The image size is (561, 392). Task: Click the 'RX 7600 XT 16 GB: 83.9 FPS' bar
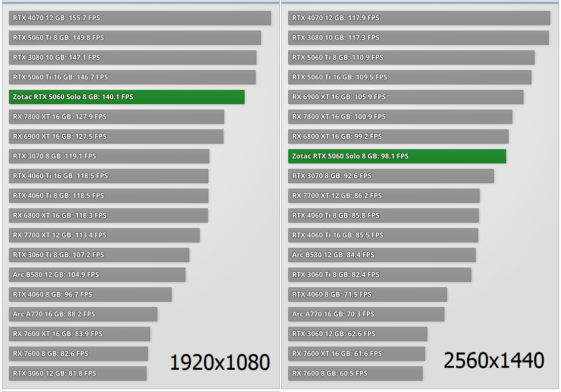(x=80, y=334)
